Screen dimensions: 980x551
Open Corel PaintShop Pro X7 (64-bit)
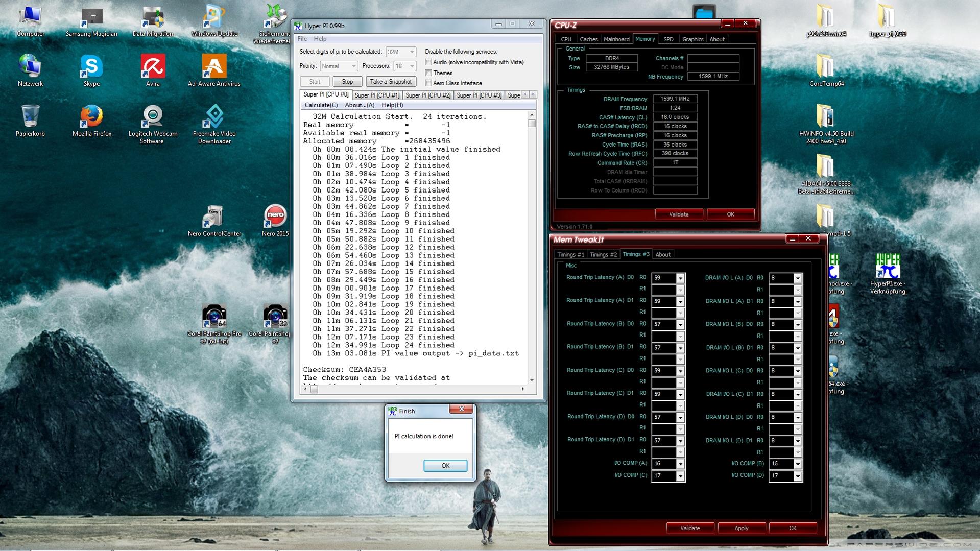coord(214,324)
